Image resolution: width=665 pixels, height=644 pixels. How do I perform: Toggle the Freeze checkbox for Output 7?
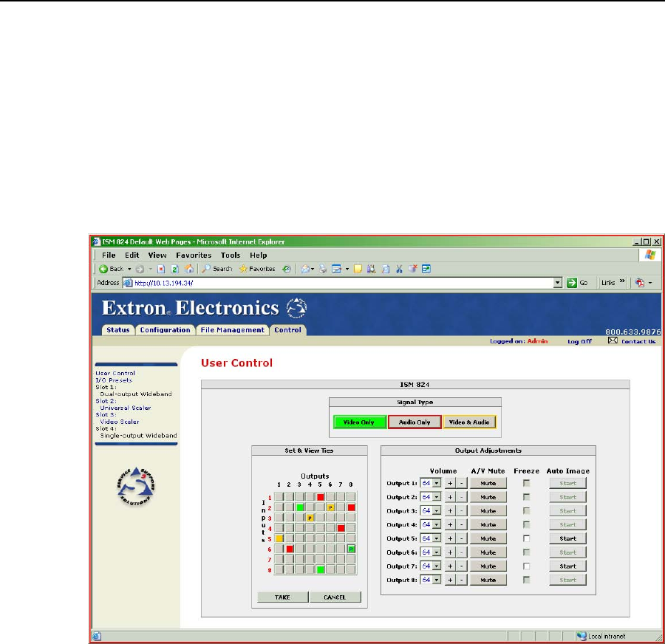coord(526,566)
